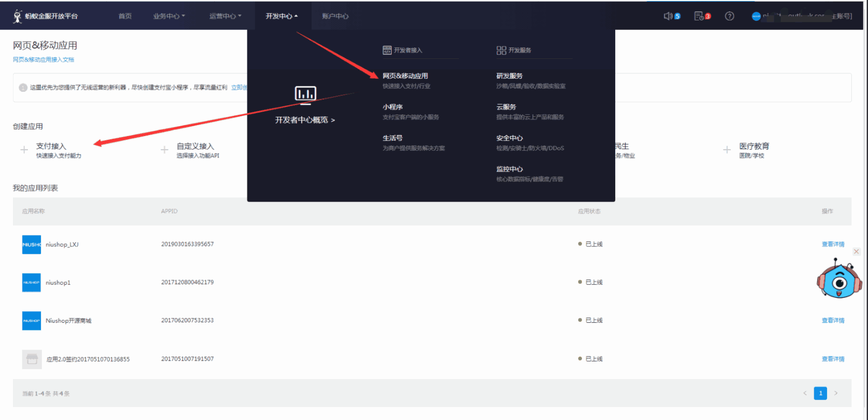The image size is (868, 420).
Task: Collapse the 开发中心 dropdown menu
Action: (x=282, y=16)
